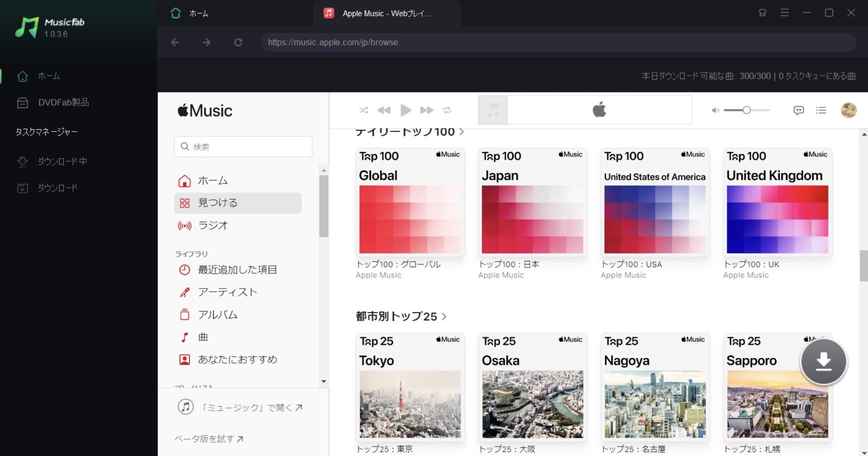Open the ダウンロード finished list
Image resolution: width=868 pixels, height=456 pixels.
coord(47,188)
